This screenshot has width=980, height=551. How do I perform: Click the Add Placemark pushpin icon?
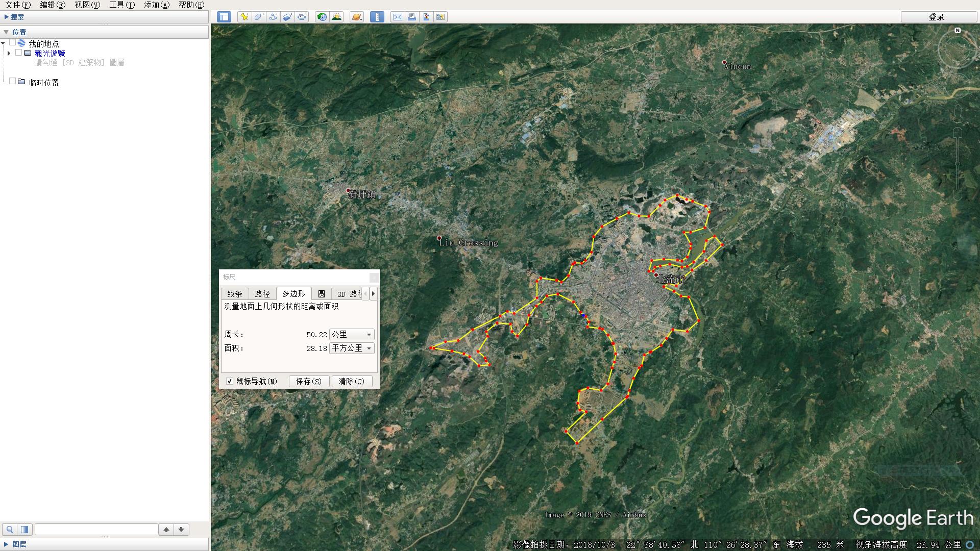tap(244, 17)
